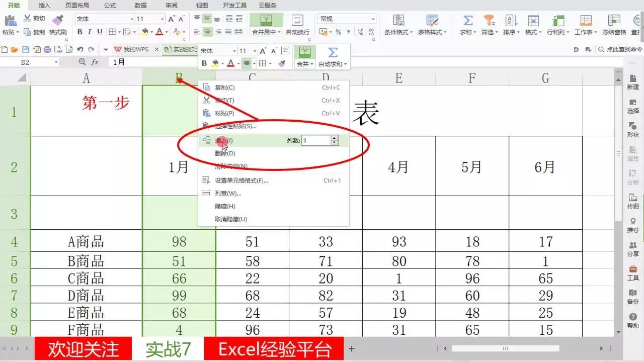Toggle underline formatting
Screen dimensions: 644x362
click(x=99, y=32)
